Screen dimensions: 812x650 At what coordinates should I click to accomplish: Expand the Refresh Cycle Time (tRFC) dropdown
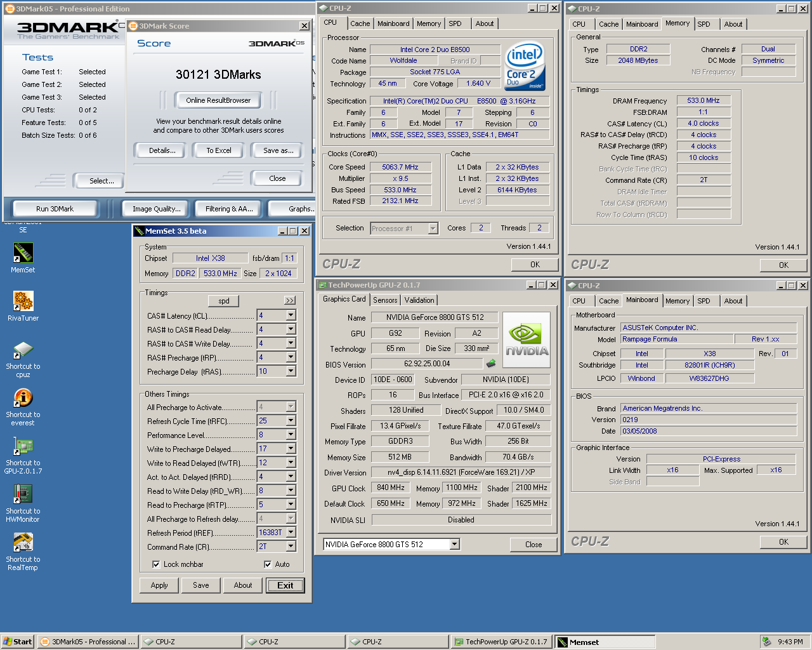point(291,421)
